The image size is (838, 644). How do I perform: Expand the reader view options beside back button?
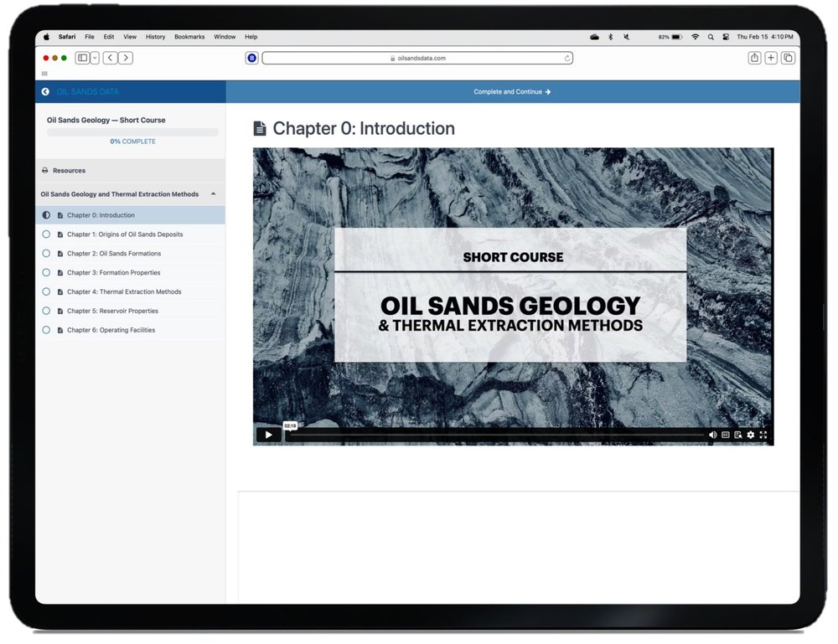point(96,58)
